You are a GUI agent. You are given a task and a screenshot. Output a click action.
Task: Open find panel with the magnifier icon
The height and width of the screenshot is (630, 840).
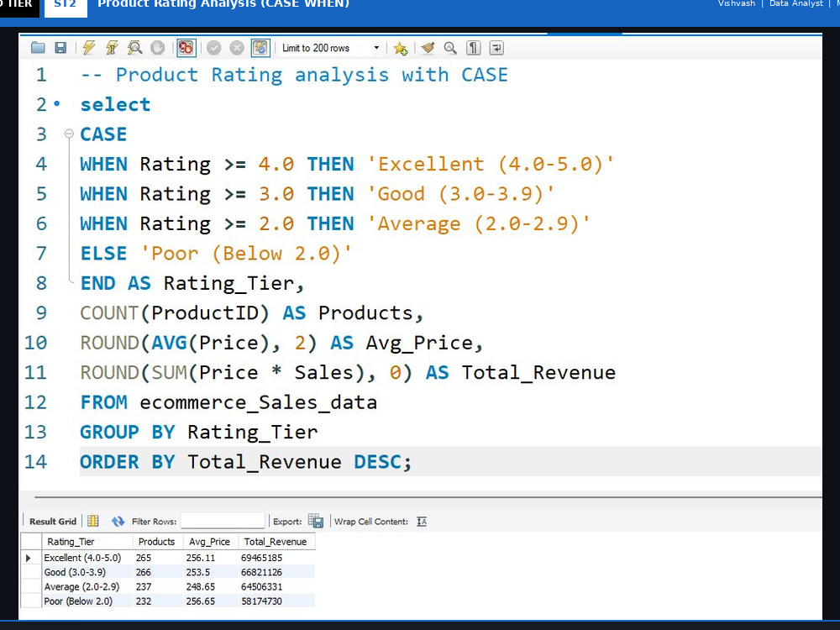coord(450,48)
